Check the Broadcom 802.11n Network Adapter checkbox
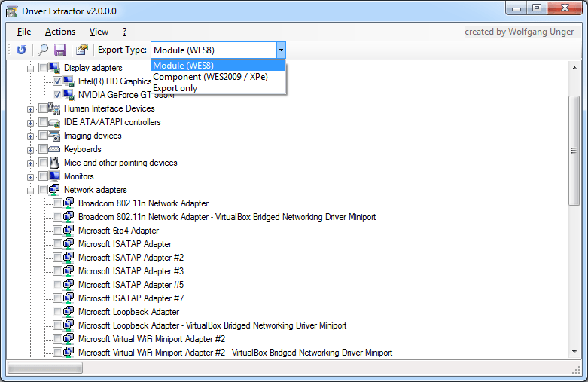 [57, 203]
